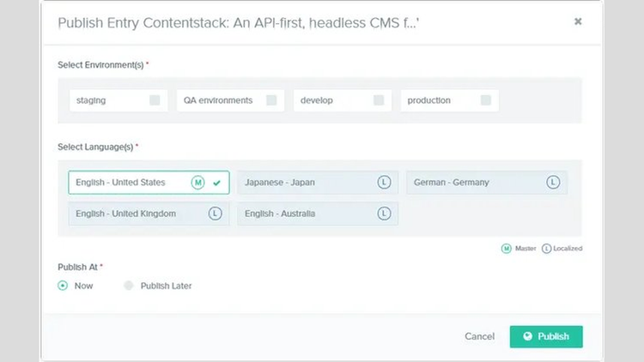Image resolution: width=644 pixels, height=362 pixels.
Task: Check the QA environments checkbox
Action: 271,100
